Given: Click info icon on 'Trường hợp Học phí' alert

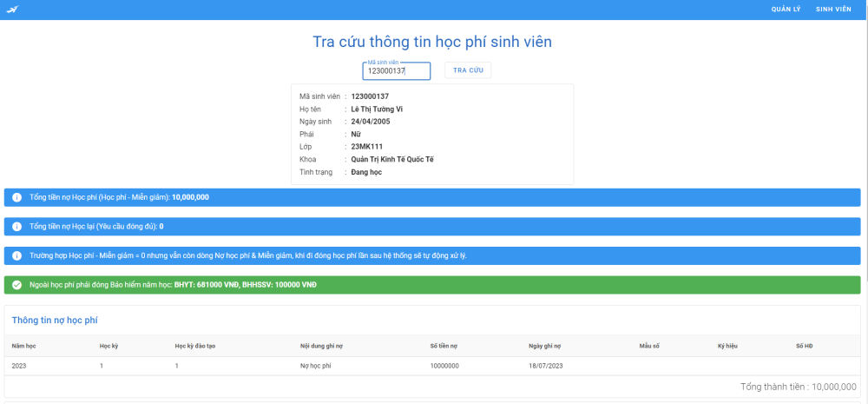Looking at the screenshot, I should coord(16,255).
